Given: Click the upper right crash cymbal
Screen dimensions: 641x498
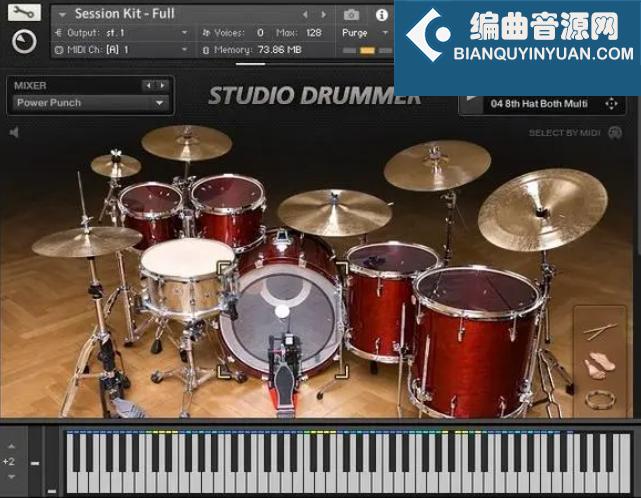Looking at the screenshot, I should (437, 165).
